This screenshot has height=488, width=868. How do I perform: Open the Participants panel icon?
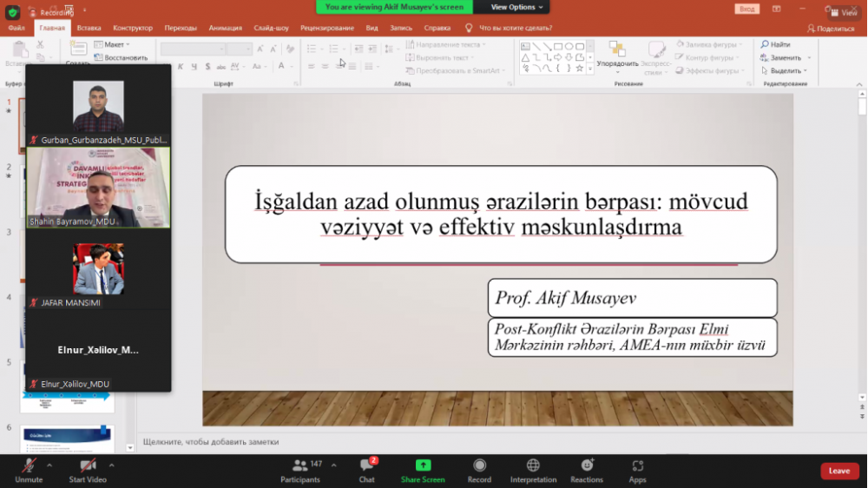[300, 465]
